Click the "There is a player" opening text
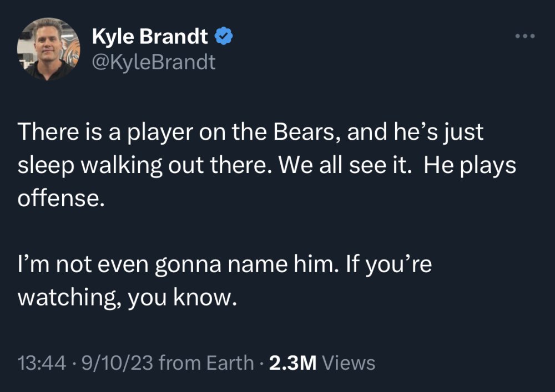555x392 pixels. 105,132
